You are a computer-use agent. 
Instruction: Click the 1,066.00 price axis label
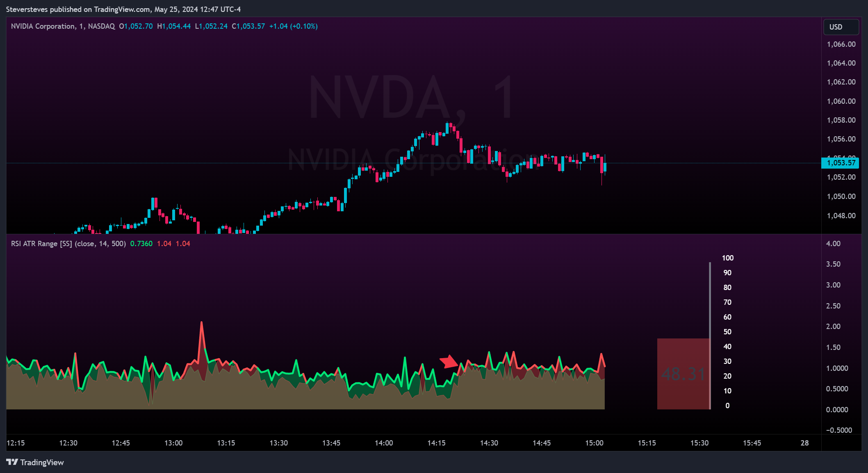[841, 44]
